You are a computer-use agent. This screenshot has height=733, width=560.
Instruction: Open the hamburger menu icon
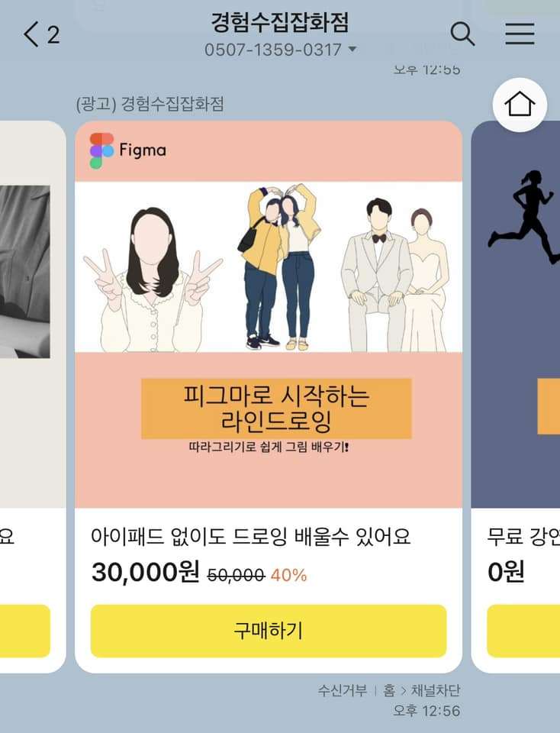520,34
